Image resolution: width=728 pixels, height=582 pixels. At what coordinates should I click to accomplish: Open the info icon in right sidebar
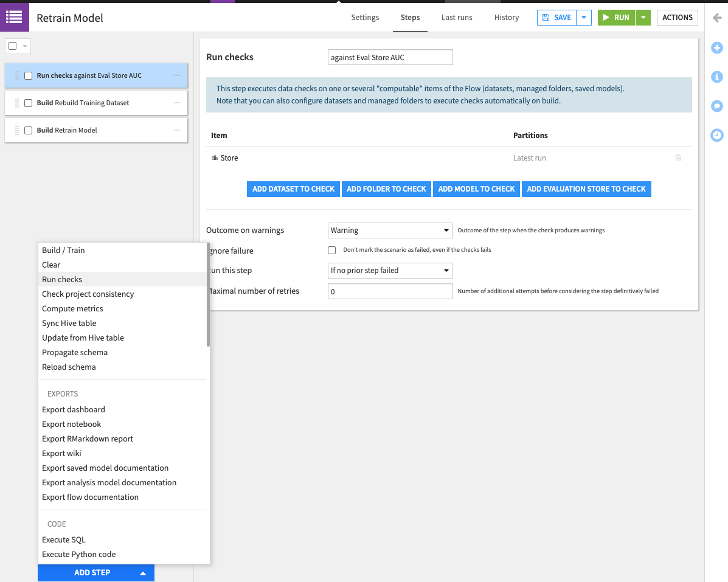click(x=717, y=77)
